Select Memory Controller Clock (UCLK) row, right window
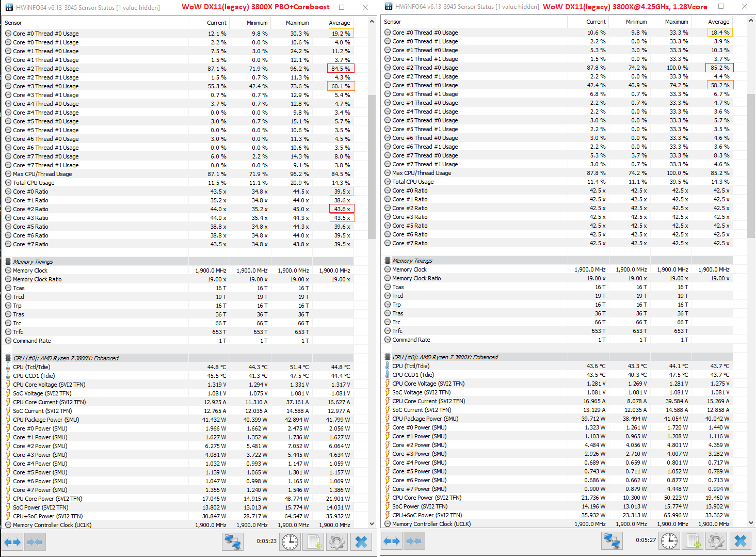Image resolution: width=756 pixels, height=557 pixels. [557, 524]
